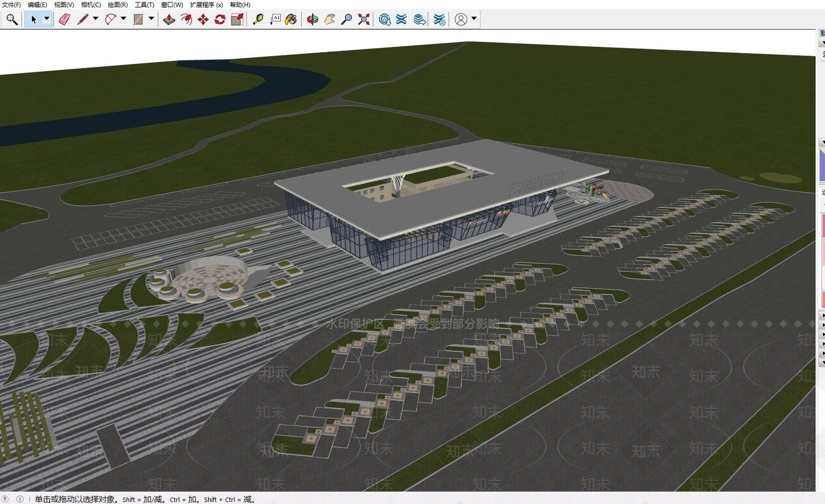Open the search tools icon
This screenshot has width=825, height=504.
click(x=12, y=20)
